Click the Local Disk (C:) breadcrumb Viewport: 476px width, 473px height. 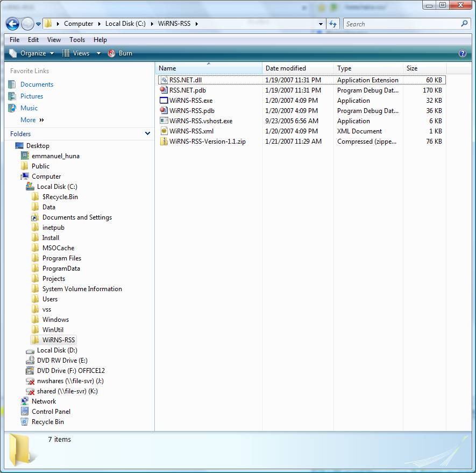(x=125, y=24)
